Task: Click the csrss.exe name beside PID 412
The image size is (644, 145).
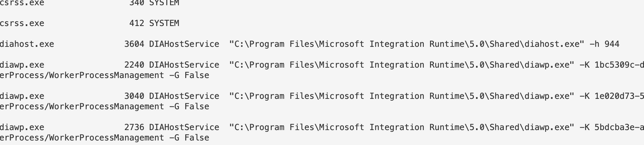Action: click(22, 24)
